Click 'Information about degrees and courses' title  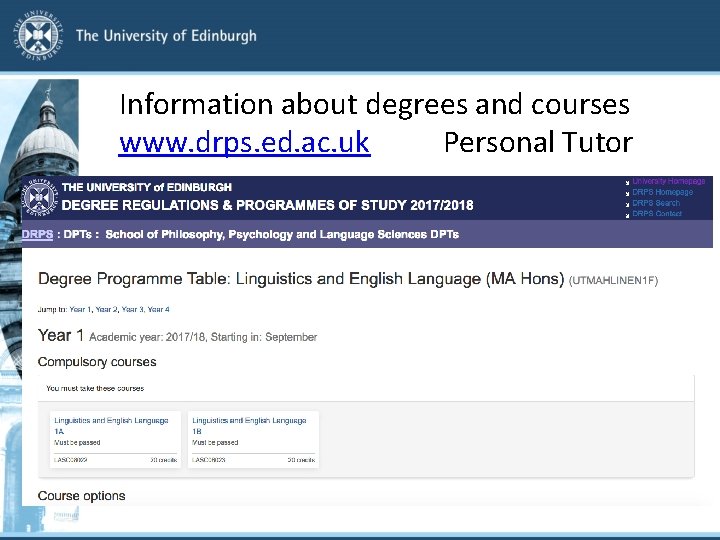pos(374,104)
